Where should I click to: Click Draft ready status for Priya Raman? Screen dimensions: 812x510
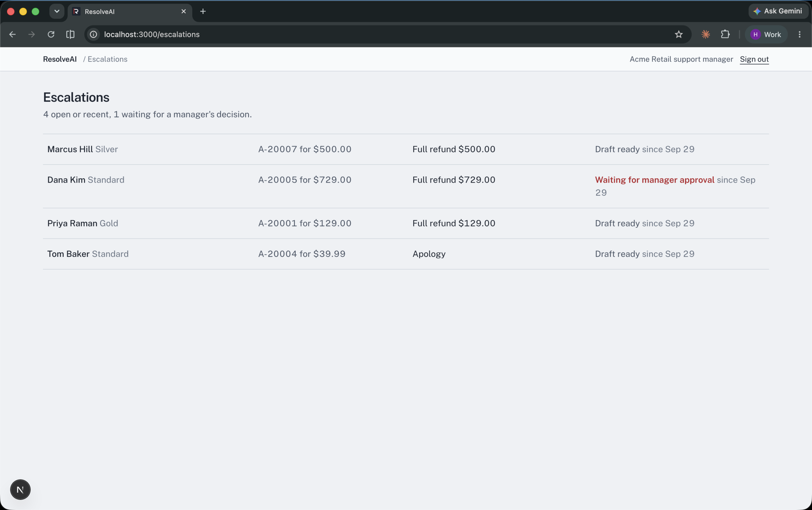617,223
